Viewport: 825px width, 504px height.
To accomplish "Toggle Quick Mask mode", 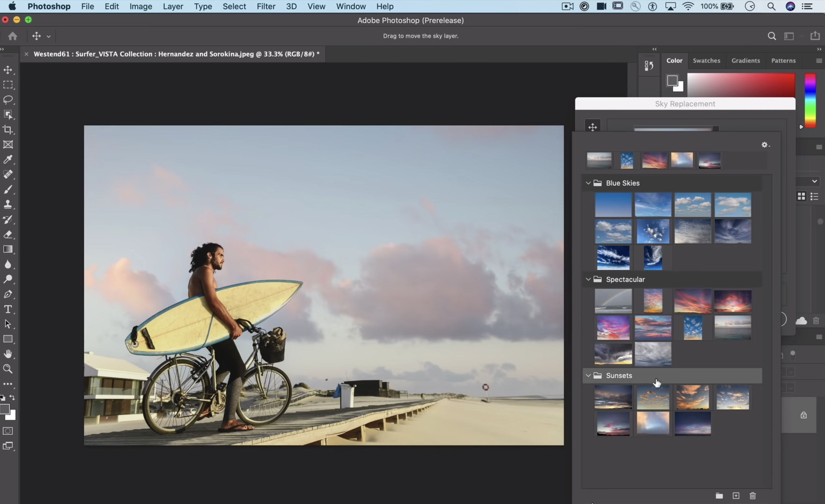I will click(8, 431).
